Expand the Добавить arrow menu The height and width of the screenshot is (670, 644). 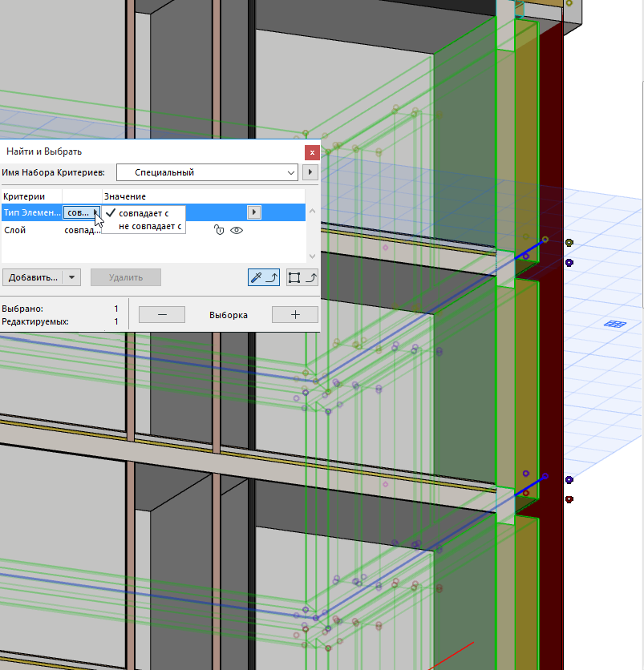(x=71, y=276)
